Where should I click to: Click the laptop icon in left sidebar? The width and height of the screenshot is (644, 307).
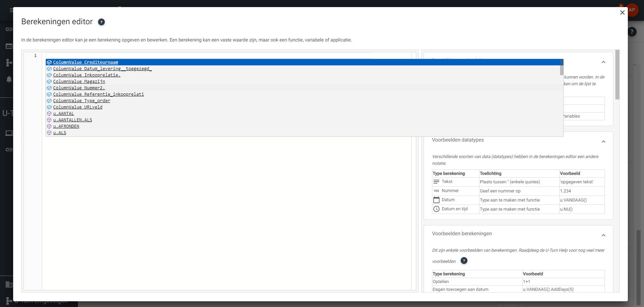point(9,133)
